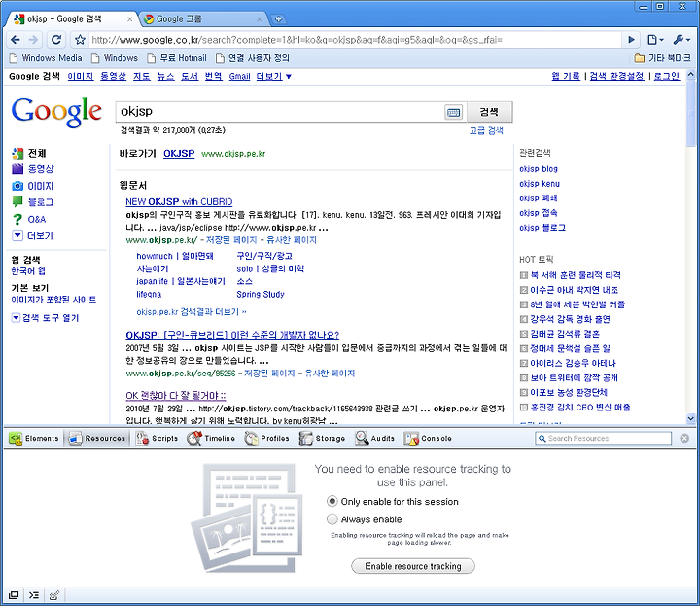Click the Search Resources field

[x=603, y=438]
